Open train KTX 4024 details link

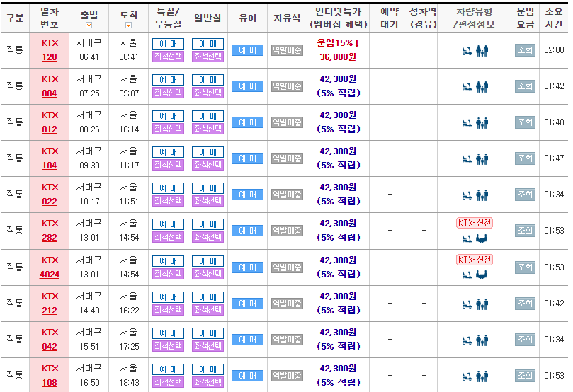pyautogui.click(x=50, y=274)
